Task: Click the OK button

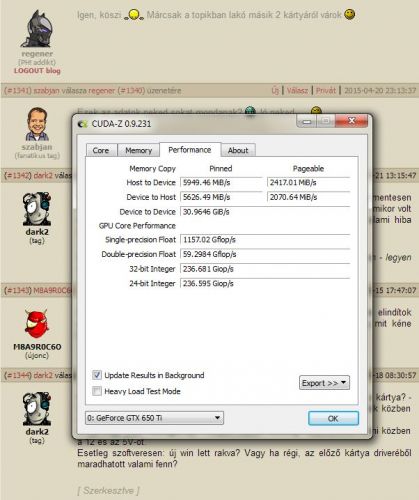Action: point(333,418)
